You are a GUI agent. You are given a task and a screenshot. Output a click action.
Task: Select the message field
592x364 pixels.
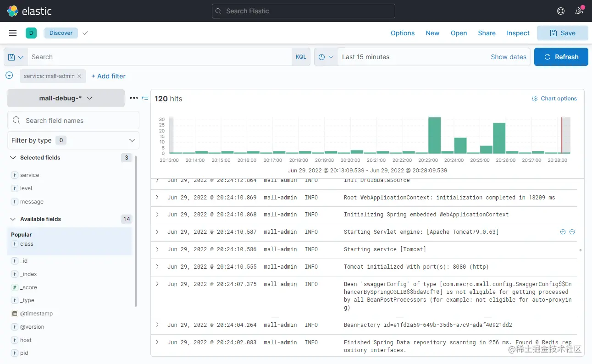[x=32, y=202]
